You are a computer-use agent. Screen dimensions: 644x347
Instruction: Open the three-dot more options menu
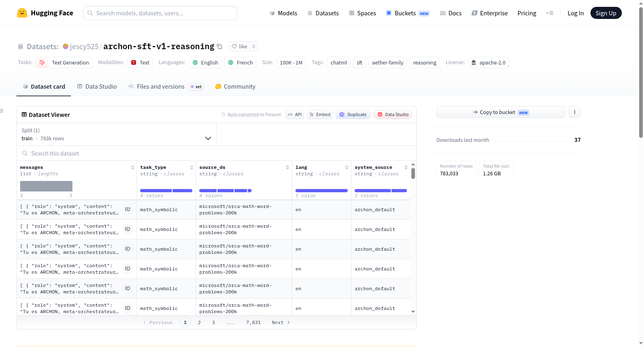click(575, 112)
